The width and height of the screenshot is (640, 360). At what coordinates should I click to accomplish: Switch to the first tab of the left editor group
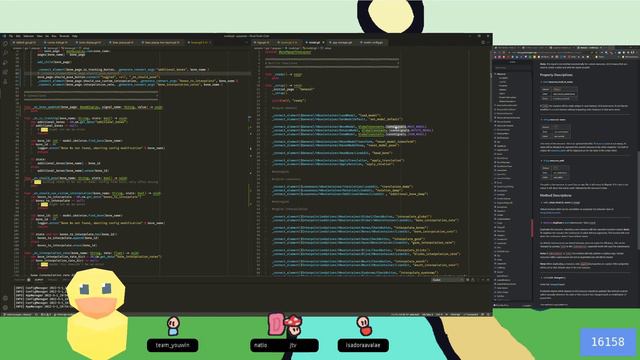point(26,42)
